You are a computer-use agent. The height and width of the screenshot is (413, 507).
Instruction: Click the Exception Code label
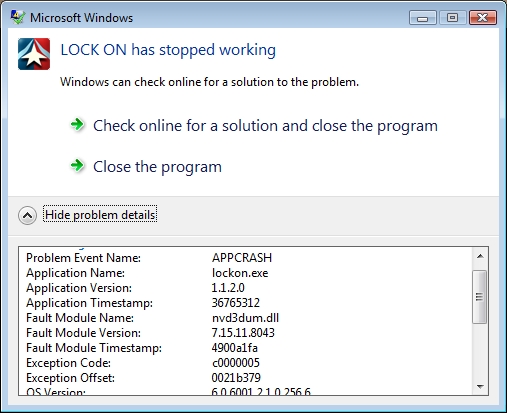pos(68,363)
